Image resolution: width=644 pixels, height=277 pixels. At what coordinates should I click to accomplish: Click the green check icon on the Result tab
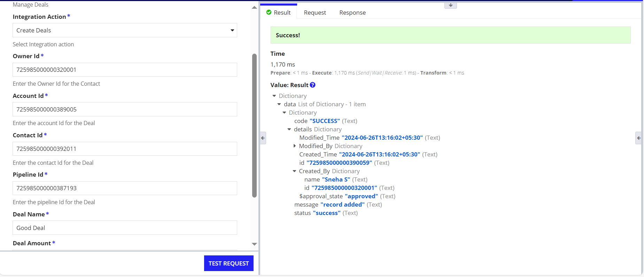pos(269,13)
